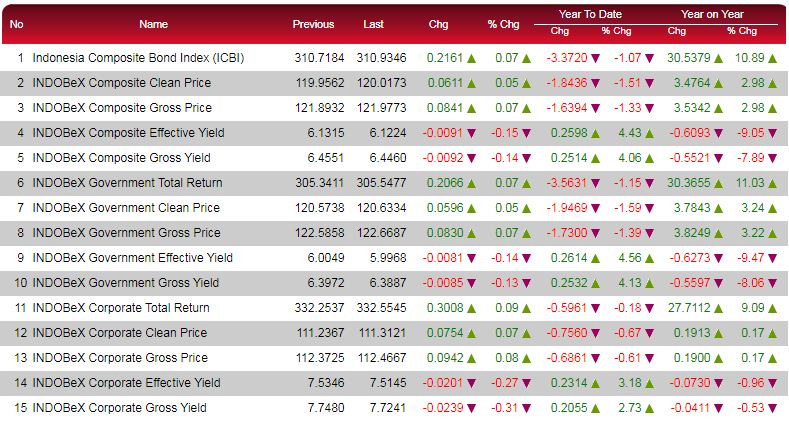Screen dimensions: 789x423
Task: Sort by the Name column header
Action: pos(153,24)
